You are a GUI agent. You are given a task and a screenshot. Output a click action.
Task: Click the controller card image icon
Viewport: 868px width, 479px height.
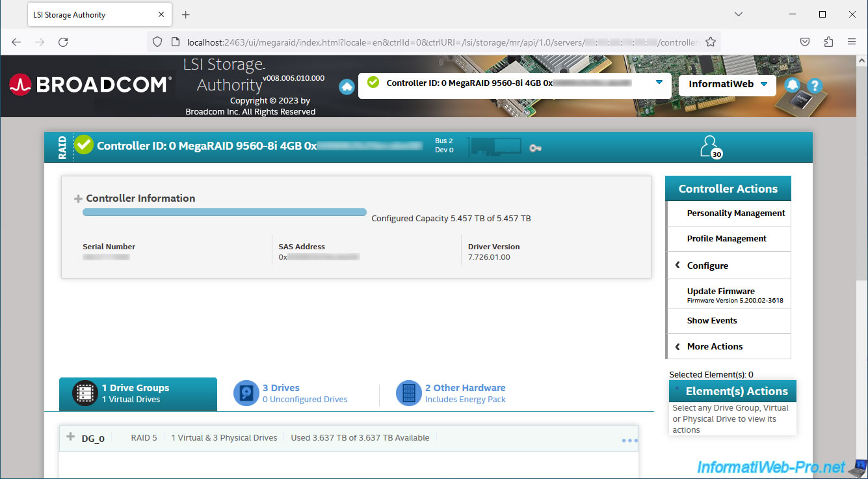point(495,146)
